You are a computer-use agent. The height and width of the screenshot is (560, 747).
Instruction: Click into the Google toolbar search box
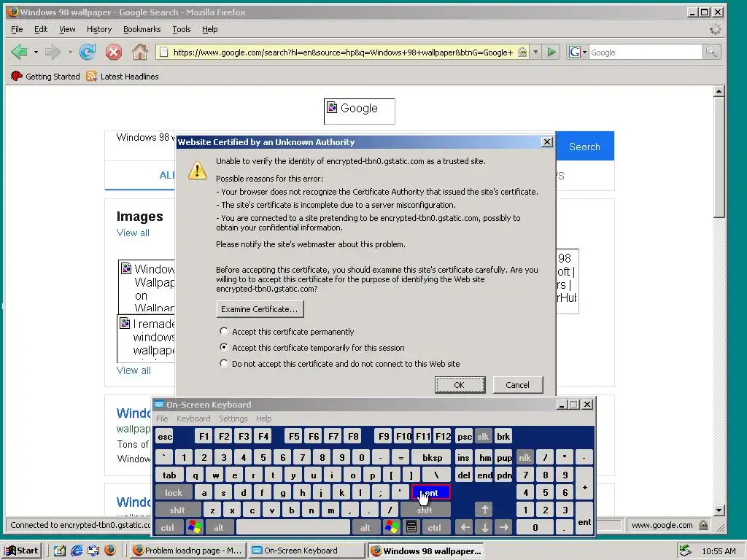[x=645, y=52]
